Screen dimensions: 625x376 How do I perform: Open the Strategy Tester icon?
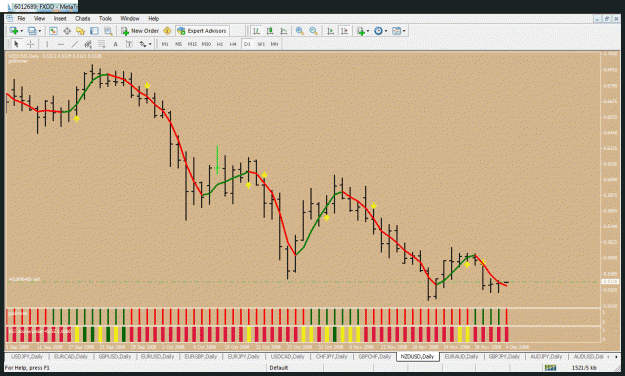(x=108, y=31)
